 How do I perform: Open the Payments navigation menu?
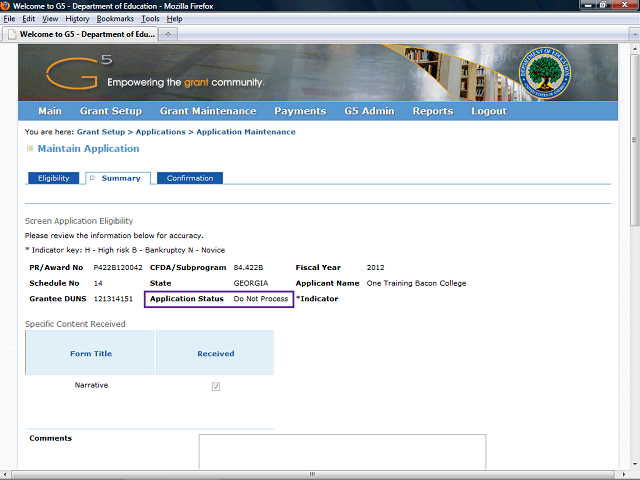(300, 111)
